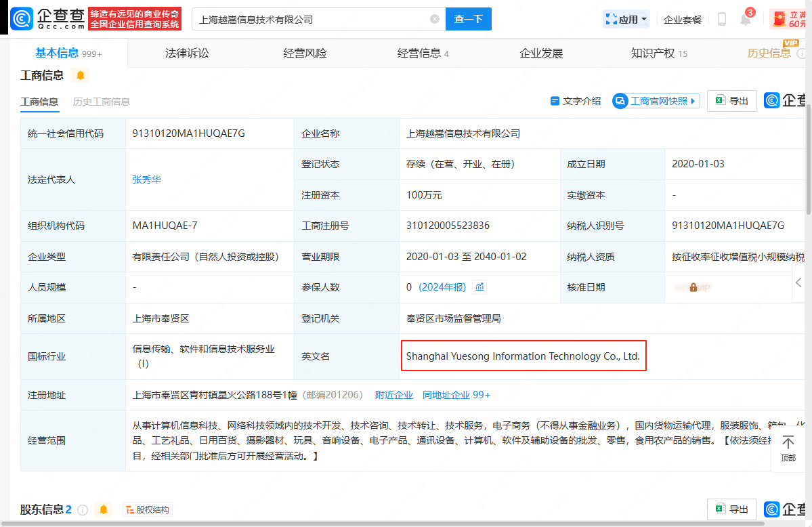The image size is (812, 527).
Task: Click credit code 91310120MA1HUQAE7G in first row
Action: click(x=188, y=133)
